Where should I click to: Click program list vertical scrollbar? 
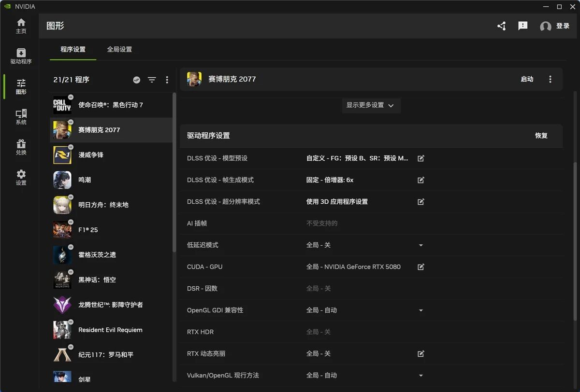(174, 172)
